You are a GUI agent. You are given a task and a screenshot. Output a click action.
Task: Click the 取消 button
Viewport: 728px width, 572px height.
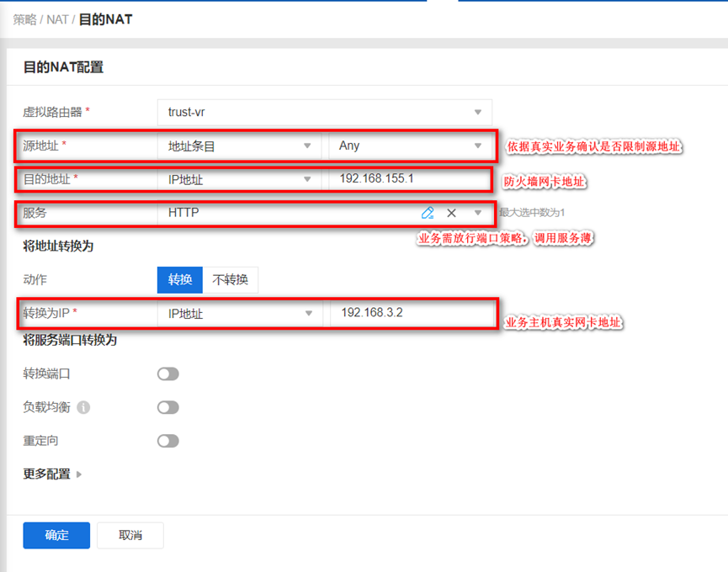pyautogui.click(x=130, y=535)
